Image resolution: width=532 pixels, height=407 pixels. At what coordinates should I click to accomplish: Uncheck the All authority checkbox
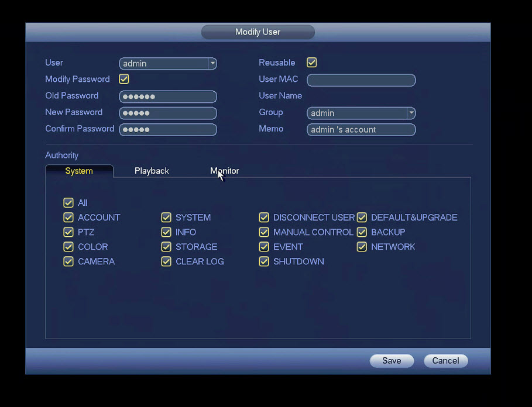(x=68, y=203)
